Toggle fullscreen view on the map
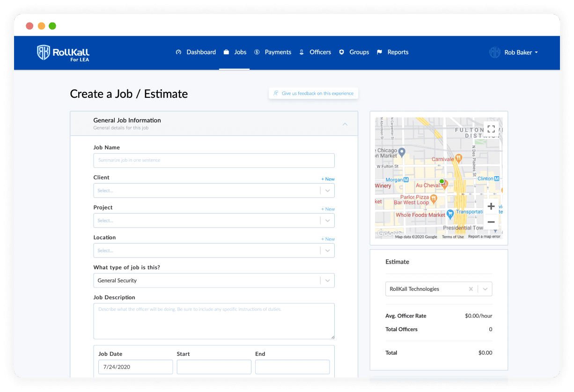Viewport: 574px width, 392px height. point(491,129)
